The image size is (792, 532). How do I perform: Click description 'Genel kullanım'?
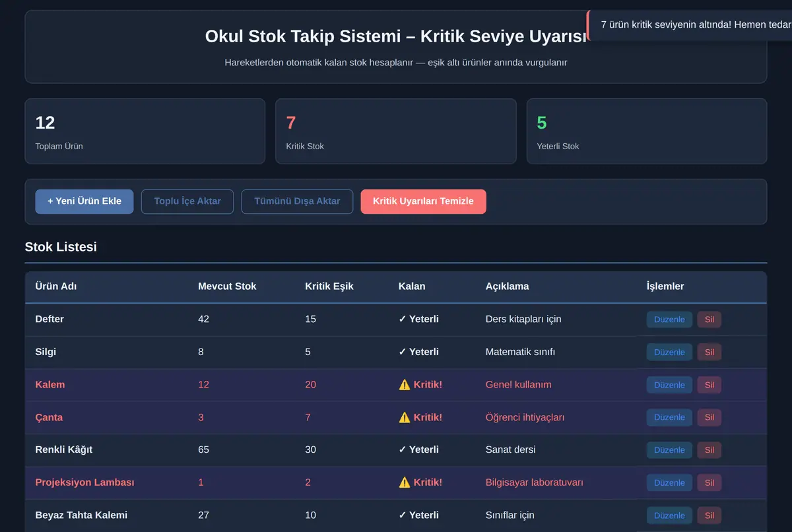tap(519, 384)
